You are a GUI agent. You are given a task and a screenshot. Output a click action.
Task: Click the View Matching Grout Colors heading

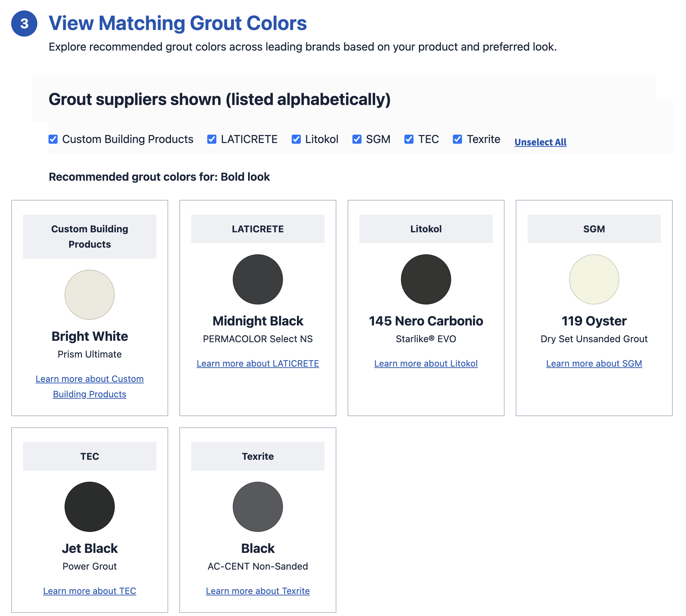pos(178,23)
